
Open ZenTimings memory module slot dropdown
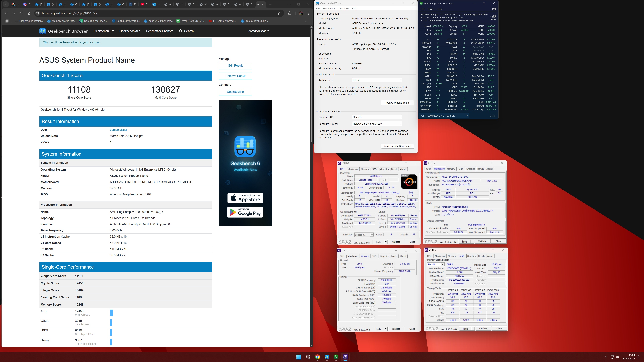[x=444, y=116]
